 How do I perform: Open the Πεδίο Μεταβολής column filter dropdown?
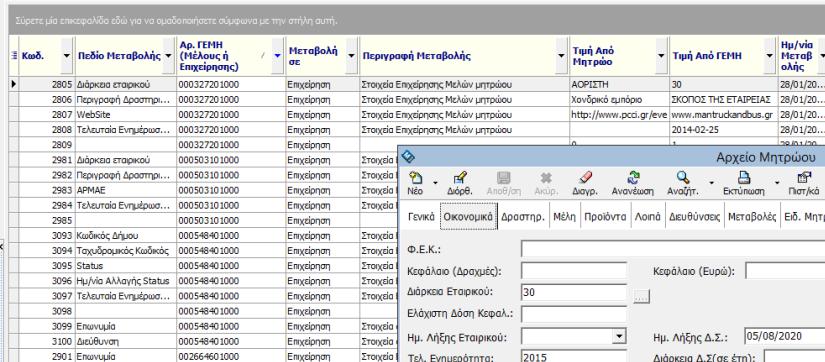pos(168,56)
